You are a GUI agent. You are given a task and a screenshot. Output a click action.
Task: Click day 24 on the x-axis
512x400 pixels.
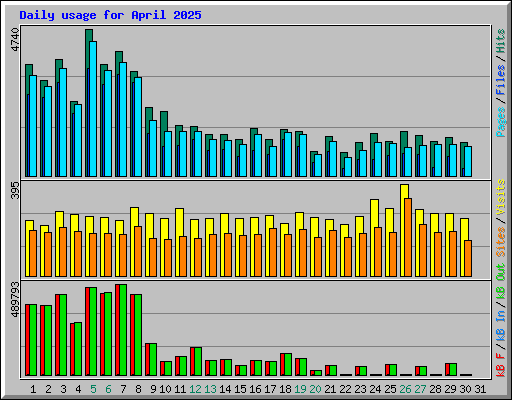coord(375,389)
